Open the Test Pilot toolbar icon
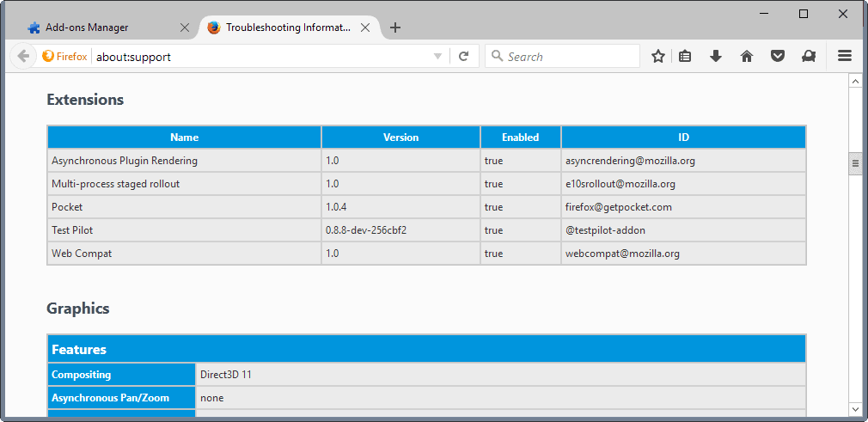 (x=809, y=57)
